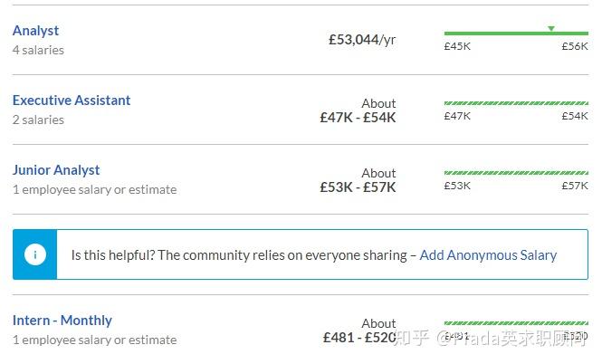
Task: Click the green triangle marker on Analyst range
Action: 551,28
